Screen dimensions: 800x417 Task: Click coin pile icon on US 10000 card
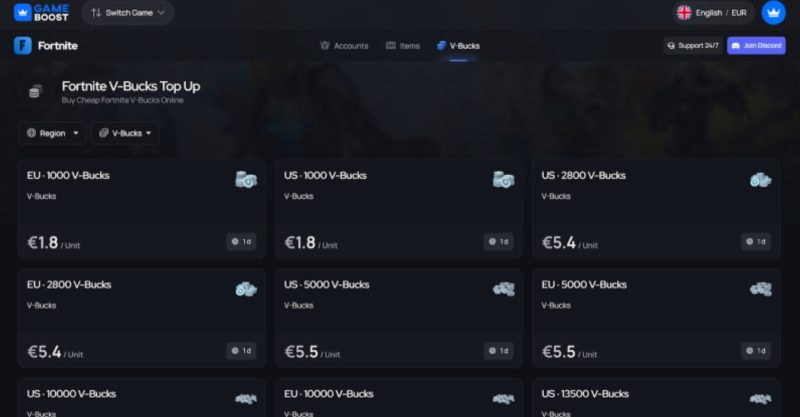[246, 399]
